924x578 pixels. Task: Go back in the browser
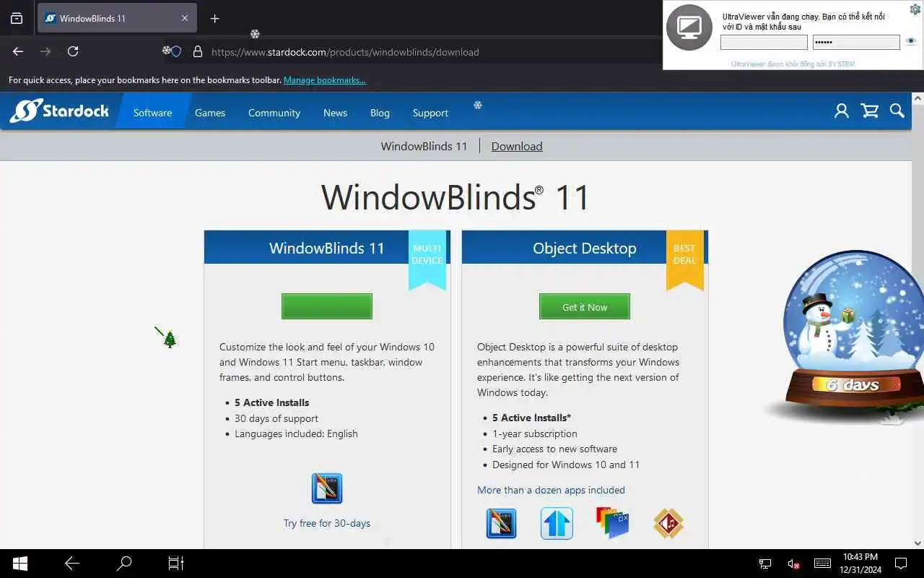18,51
